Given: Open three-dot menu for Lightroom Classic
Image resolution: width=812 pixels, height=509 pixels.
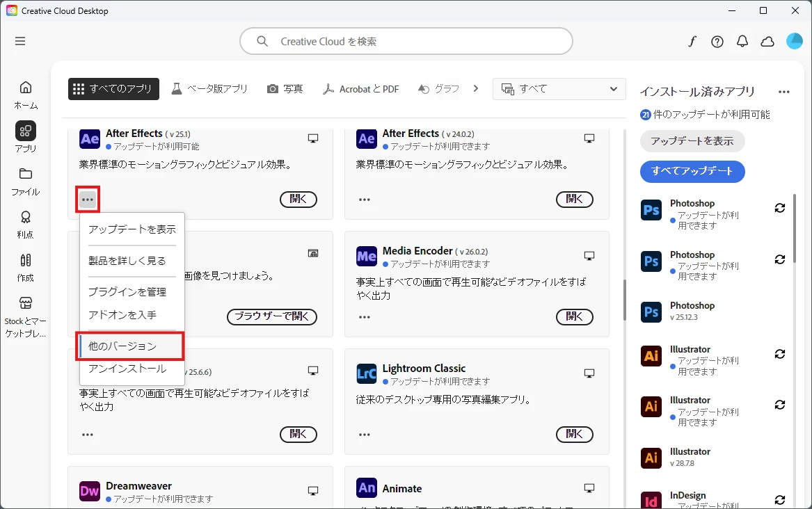Looking at the screenshot, I should pos(365,435).
